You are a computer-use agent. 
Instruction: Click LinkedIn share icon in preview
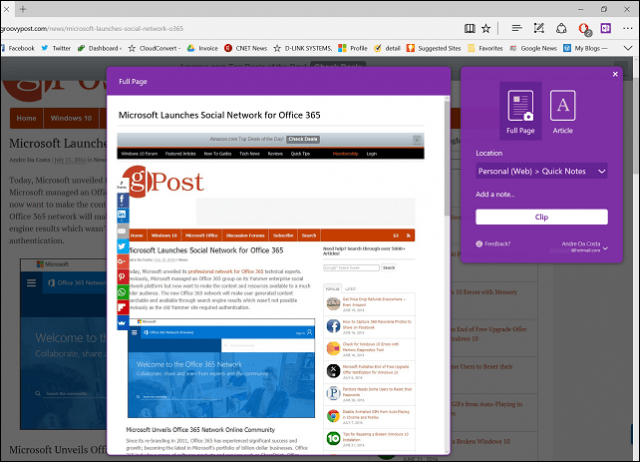tap(122, 215)
